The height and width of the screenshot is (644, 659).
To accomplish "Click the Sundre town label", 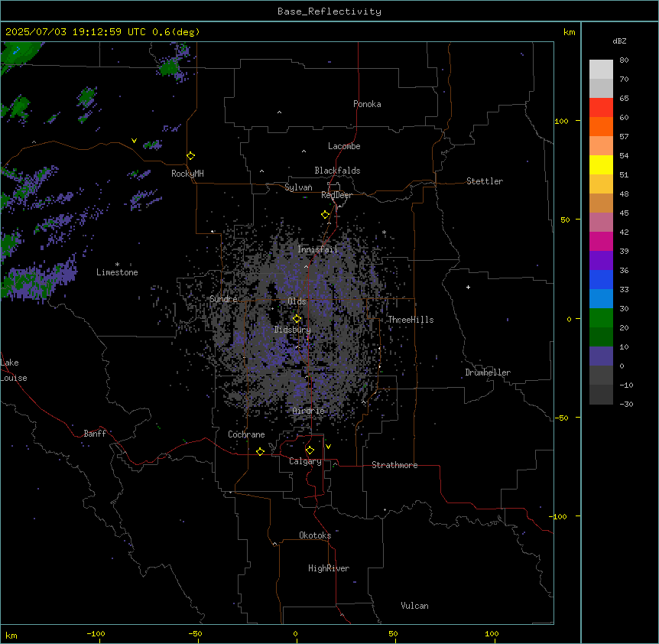I will pyautogui.click(x=223, y=299).
